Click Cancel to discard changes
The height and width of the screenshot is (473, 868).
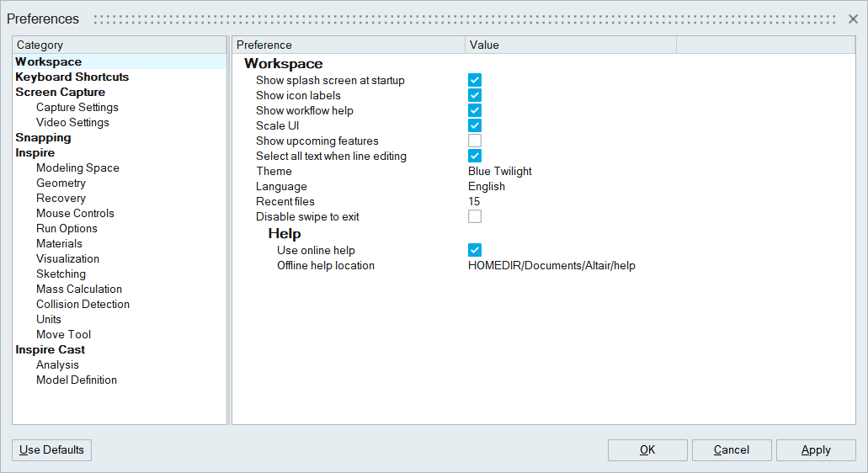click(x=731, y=450)
